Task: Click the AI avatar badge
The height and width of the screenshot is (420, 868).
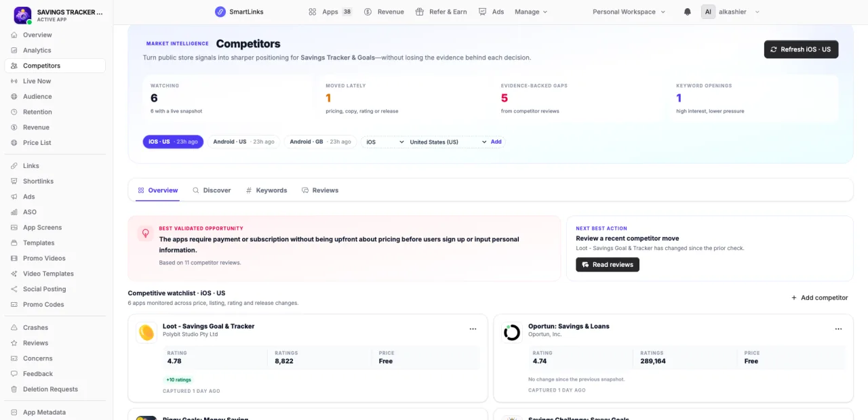Action: point(708,12)
